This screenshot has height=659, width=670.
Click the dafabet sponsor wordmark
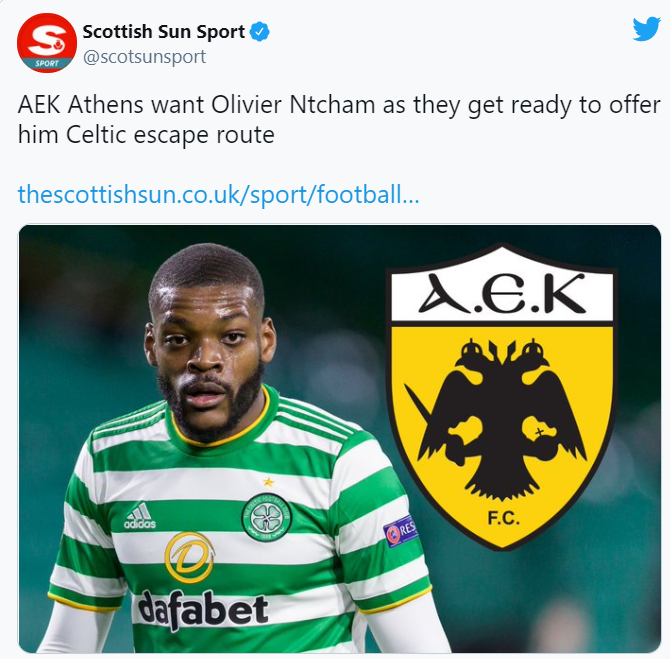(203, 609)
